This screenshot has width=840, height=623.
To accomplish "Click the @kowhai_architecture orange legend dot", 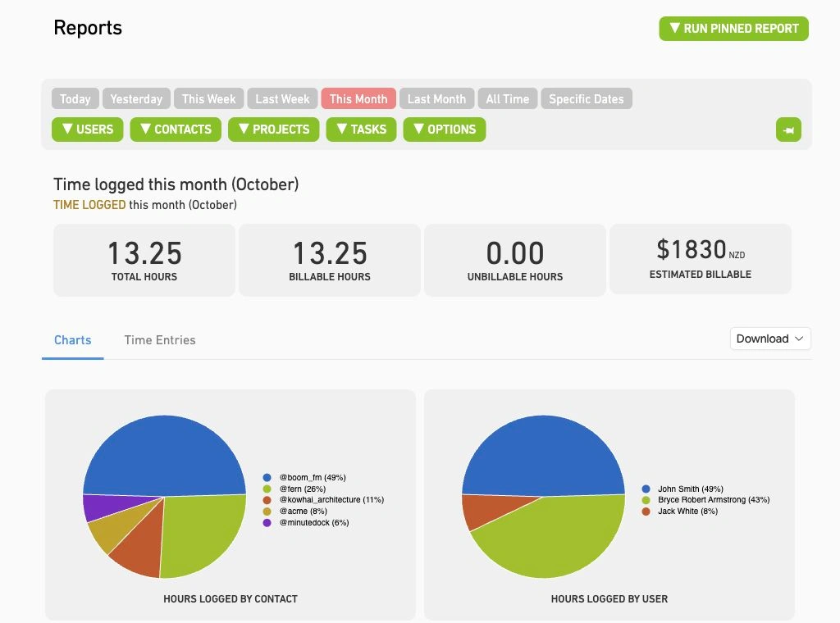I will tap(267, 500).
